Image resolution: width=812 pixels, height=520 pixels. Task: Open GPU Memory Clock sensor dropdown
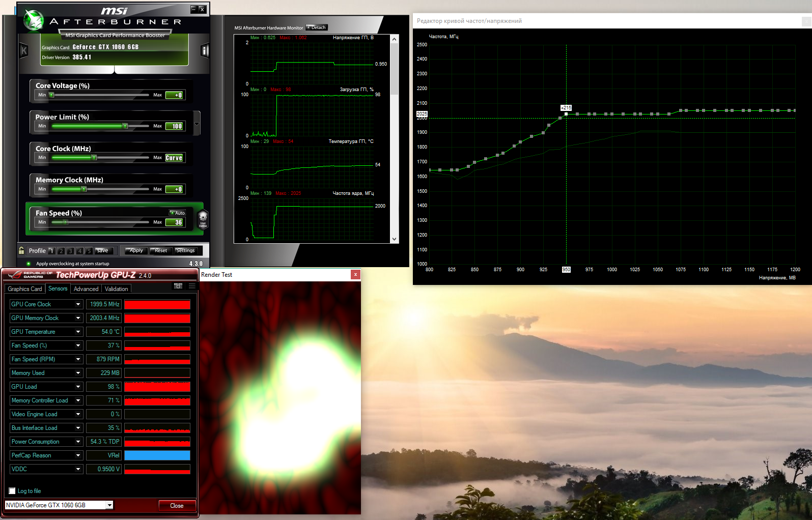click(78, 318)
